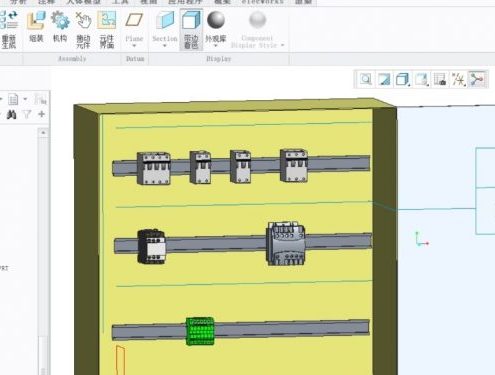Toggle Shading With Edges display button

[x=191, y=29]
